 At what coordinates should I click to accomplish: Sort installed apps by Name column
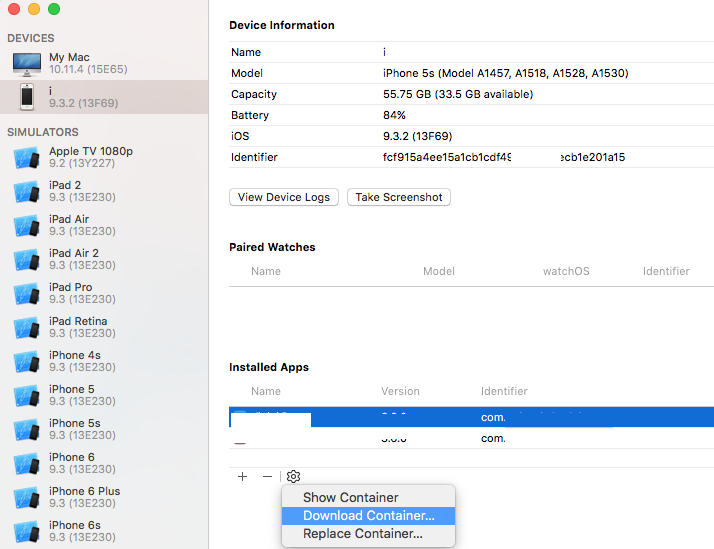(x=266, y=391)
